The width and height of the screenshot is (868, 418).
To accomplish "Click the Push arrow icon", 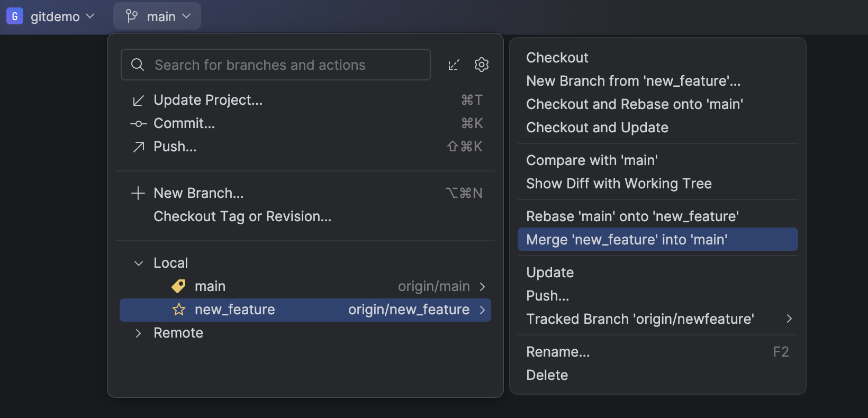I will click(x=138, y=147).
